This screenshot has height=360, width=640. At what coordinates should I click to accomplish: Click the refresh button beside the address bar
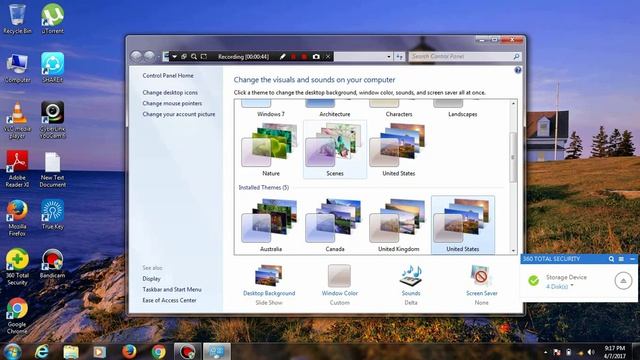pyautogui.click(x=400, y=57)
